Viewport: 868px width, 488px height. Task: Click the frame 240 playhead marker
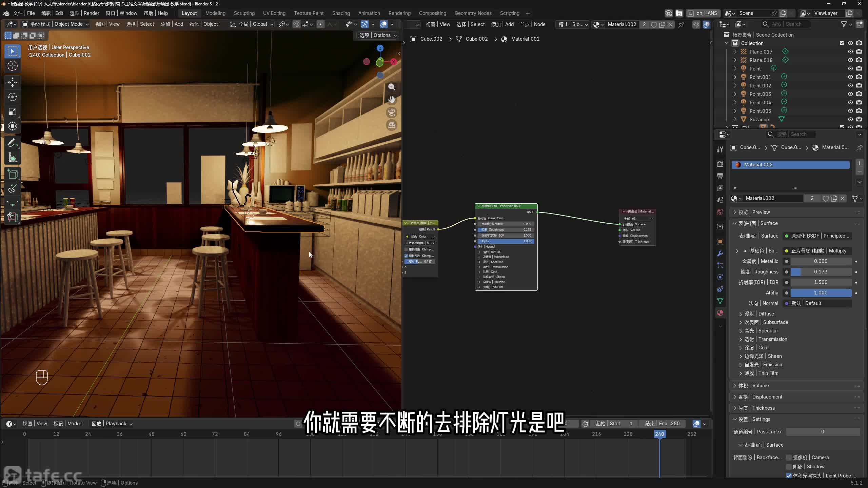[659, 434]
